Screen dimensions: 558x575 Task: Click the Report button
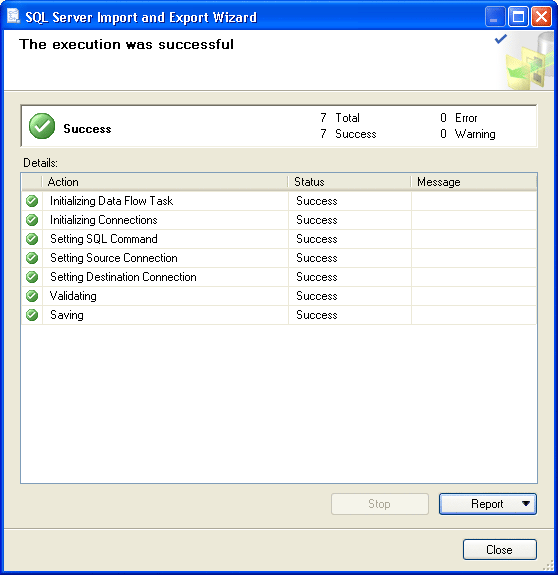(488, 504)
